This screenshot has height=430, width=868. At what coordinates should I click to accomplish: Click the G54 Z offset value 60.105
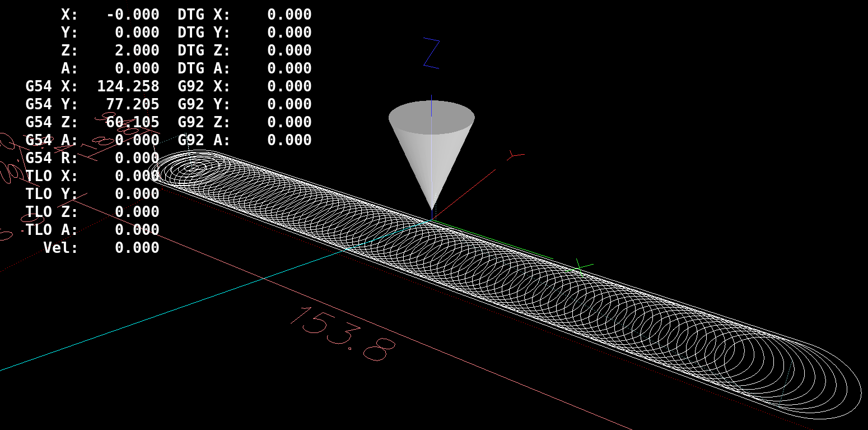pos(133,122)
